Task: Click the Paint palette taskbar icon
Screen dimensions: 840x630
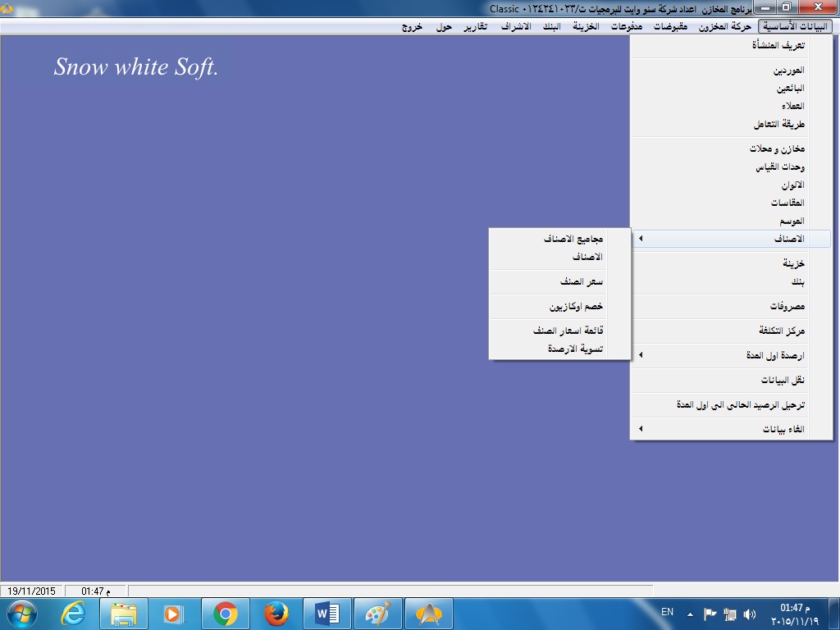Action: pyautogui.click(x=377, y=614)
